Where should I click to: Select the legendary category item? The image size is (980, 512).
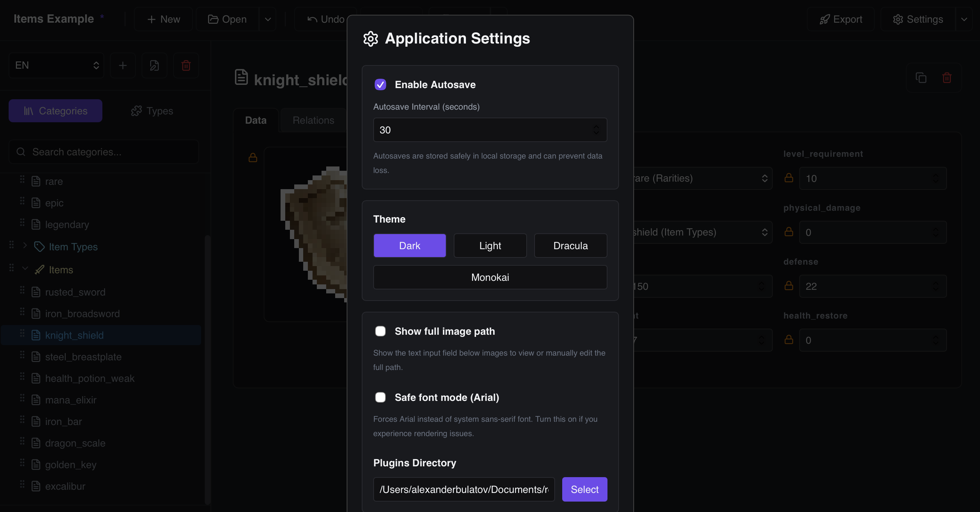(67, 225)
